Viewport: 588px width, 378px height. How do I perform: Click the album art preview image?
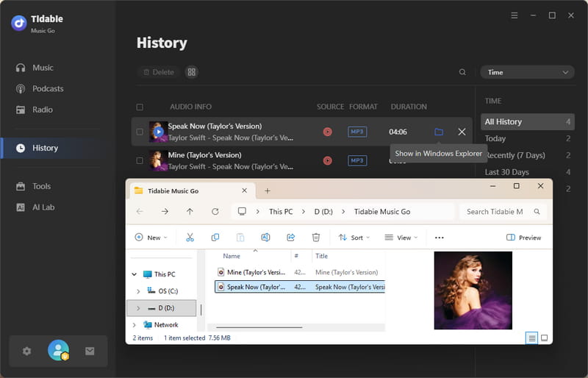tap(473, 290)
